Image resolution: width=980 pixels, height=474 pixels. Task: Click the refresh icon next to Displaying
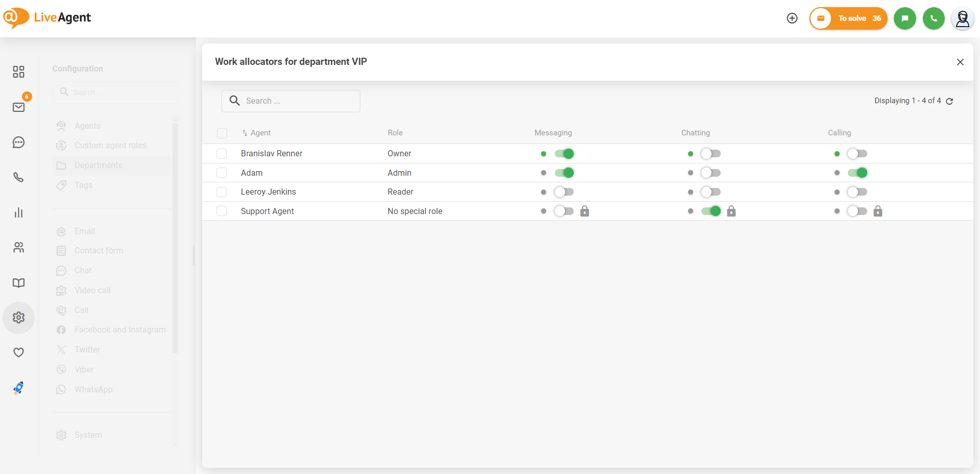pos(949,101)
